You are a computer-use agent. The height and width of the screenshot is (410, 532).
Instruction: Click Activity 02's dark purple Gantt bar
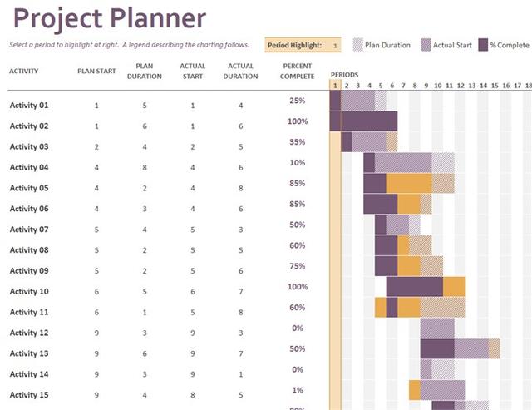(x=368, y=121)
